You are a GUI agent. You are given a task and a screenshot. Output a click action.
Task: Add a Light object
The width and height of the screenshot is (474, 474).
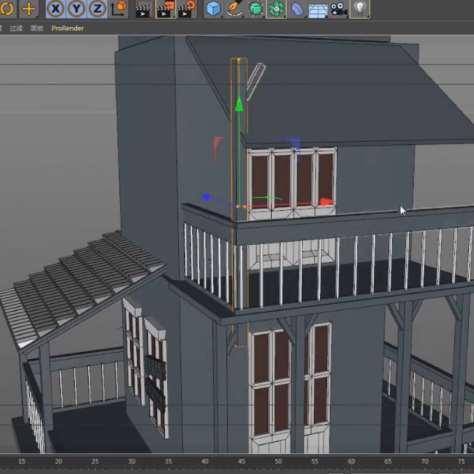point(360,9)
